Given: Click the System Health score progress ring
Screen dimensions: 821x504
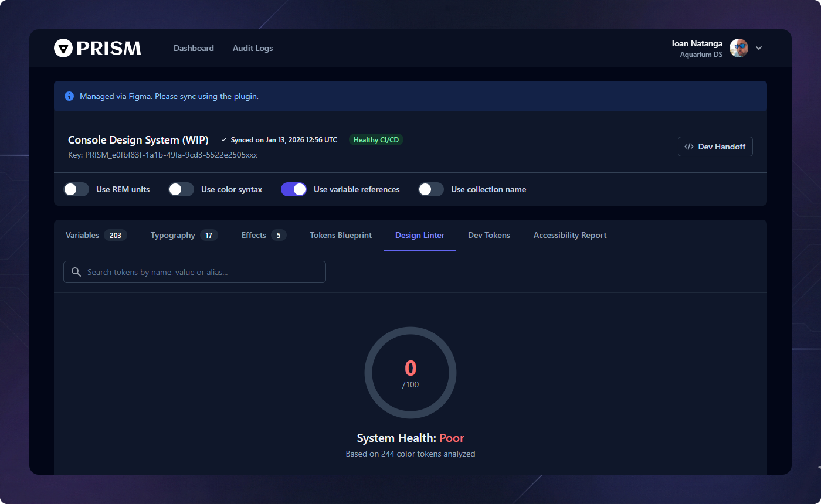Looking at the screenshot, I should click(x=410, y=373).
